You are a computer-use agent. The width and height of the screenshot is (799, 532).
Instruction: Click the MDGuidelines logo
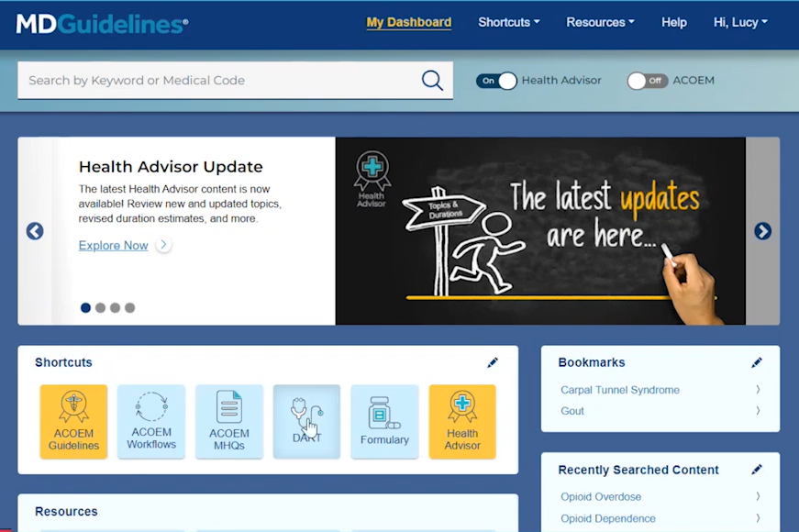click(x=102, y=24)
